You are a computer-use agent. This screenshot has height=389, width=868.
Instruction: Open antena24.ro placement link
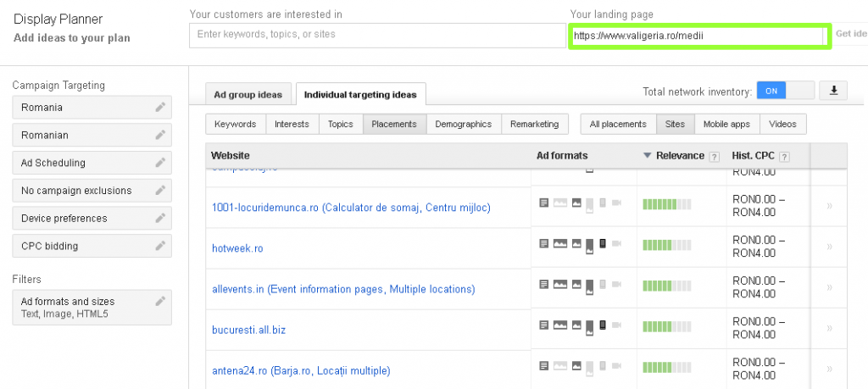(x=301, y=370)
